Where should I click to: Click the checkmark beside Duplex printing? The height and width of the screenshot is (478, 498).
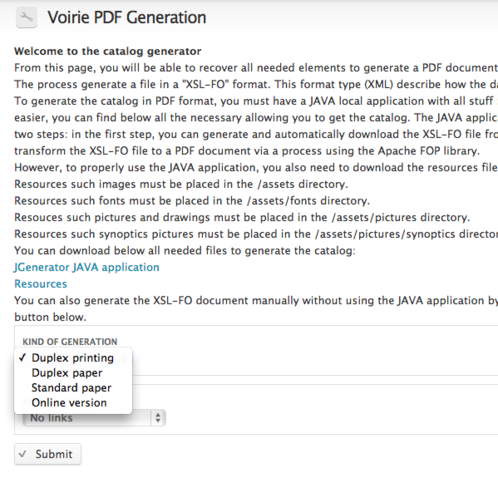point(22,358)
